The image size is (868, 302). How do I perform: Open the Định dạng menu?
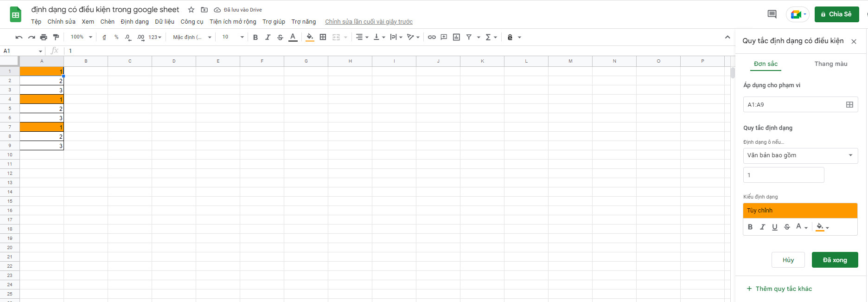134,22
